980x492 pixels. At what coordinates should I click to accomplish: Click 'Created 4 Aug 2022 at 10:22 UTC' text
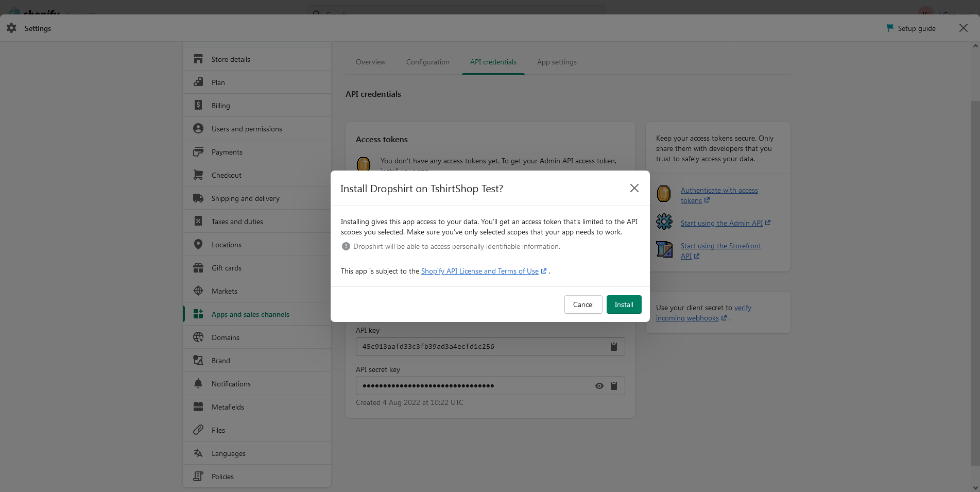(x=409, y=402)
